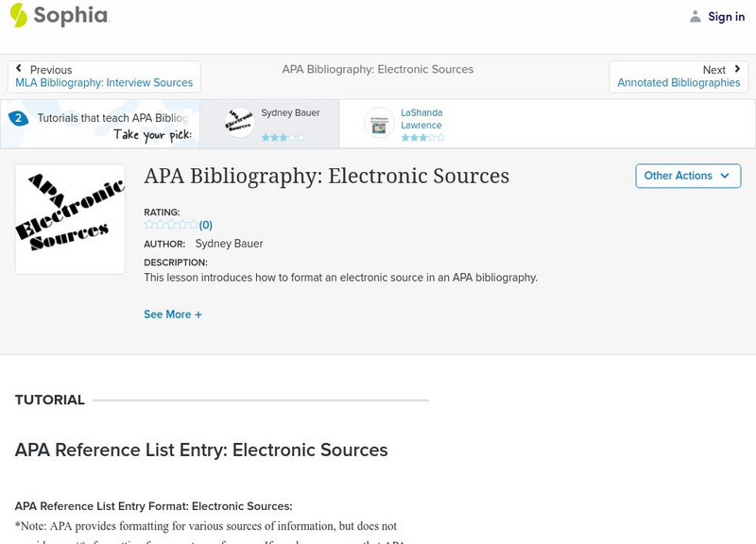Select Sydney Bauer's round avatar thumbnail
Image resolution: width=756 pixels, height=544 pixels.
tap(240, 122)
